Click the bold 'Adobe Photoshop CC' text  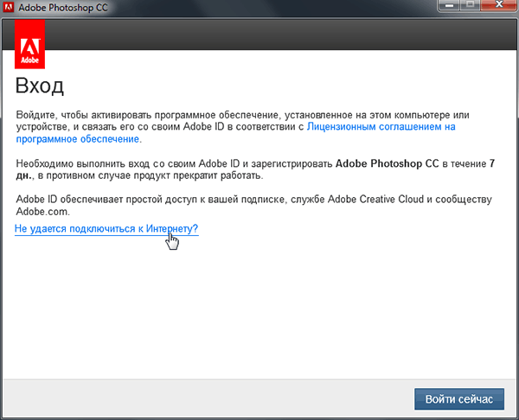click(x=388, y=163)
